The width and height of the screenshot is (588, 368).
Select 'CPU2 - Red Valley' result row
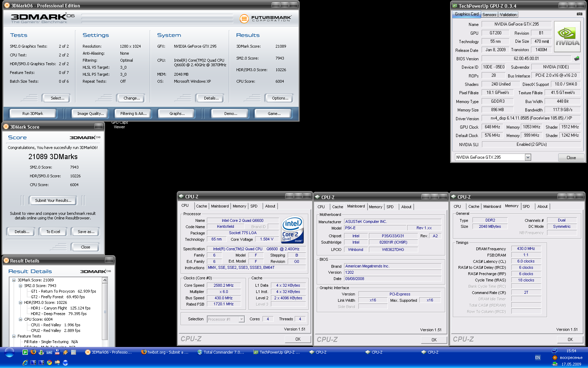[55, 330]
